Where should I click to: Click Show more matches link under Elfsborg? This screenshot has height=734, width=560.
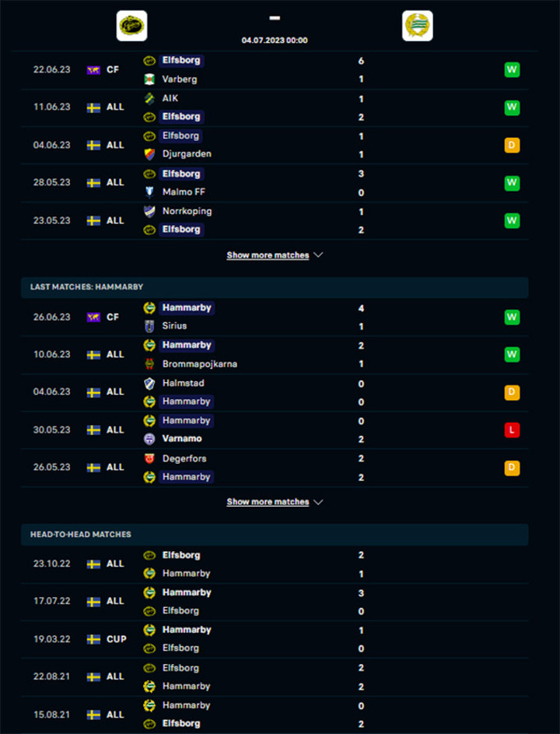268,255
